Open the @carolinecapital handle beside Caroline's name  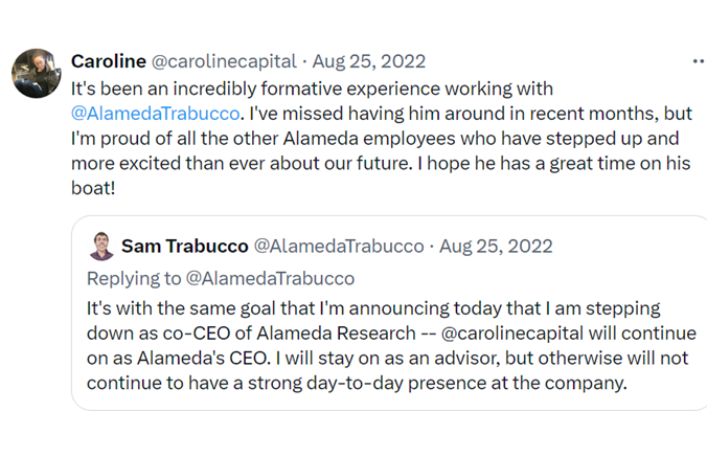click(x=224, y=62)
